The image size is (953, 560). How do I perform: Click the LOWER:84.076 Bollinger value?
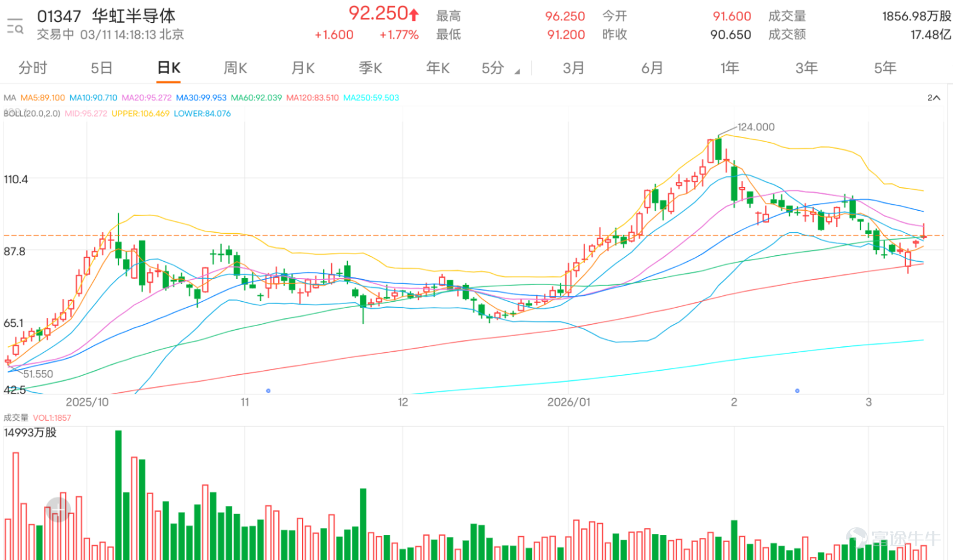point(202,113)
